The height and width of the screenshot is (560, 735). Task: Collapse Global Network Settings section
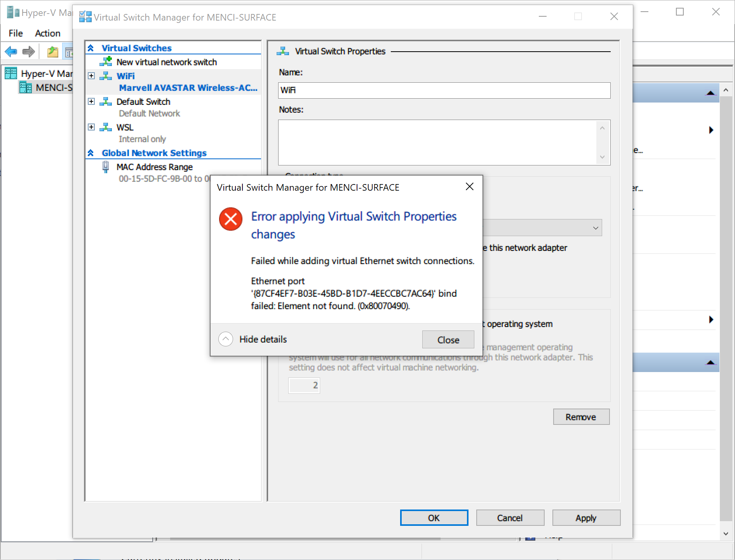point(91,153)
